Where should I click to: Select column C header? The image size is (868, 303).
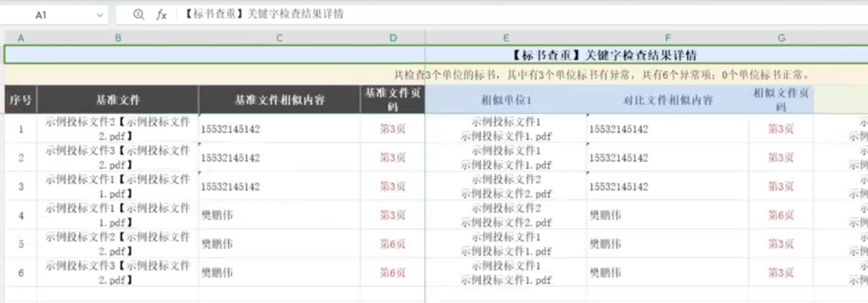(x=279, y=38)
